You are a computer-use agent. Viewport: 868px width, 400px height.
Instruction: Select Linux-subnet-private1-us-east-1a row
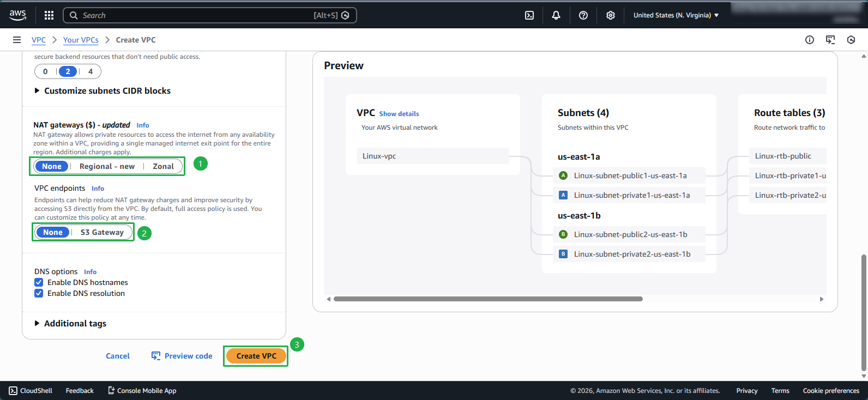pyautogui.click(x=629, y=195)
